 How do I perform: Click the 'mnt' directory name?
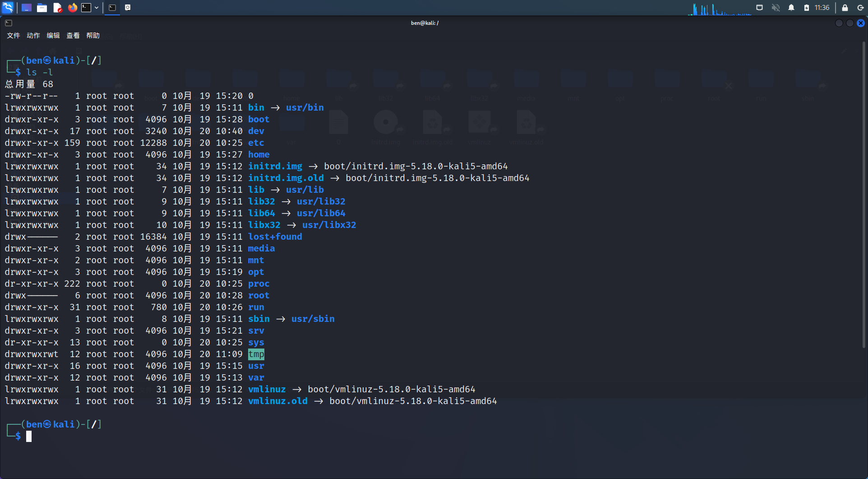[x=256, y=260]
